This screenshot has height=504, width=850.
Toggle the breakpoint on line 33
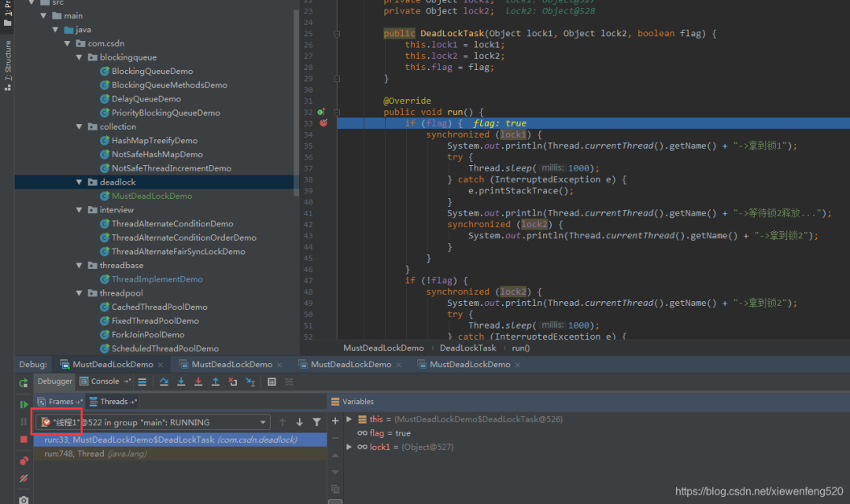point(323,123)
